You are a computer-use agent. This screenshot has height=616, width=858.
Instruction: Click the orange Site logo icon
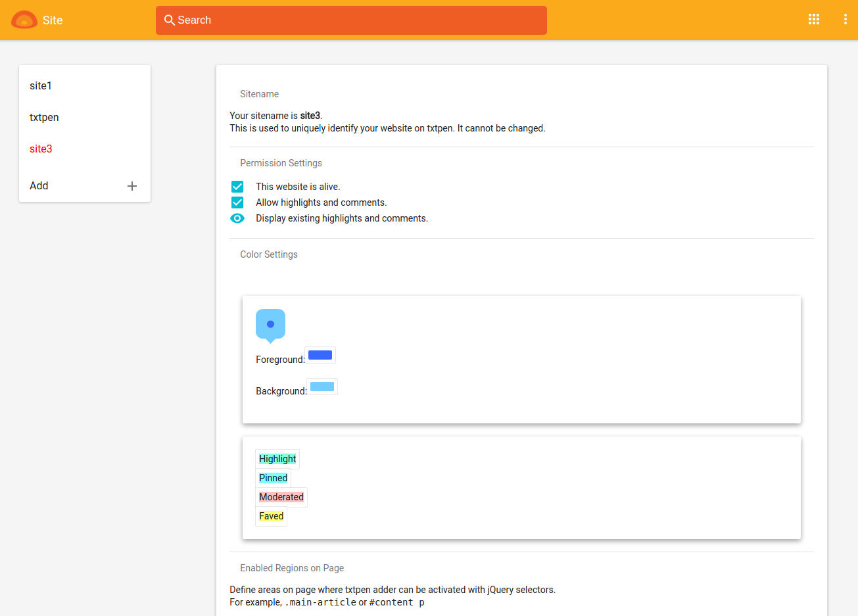point(24,20)
